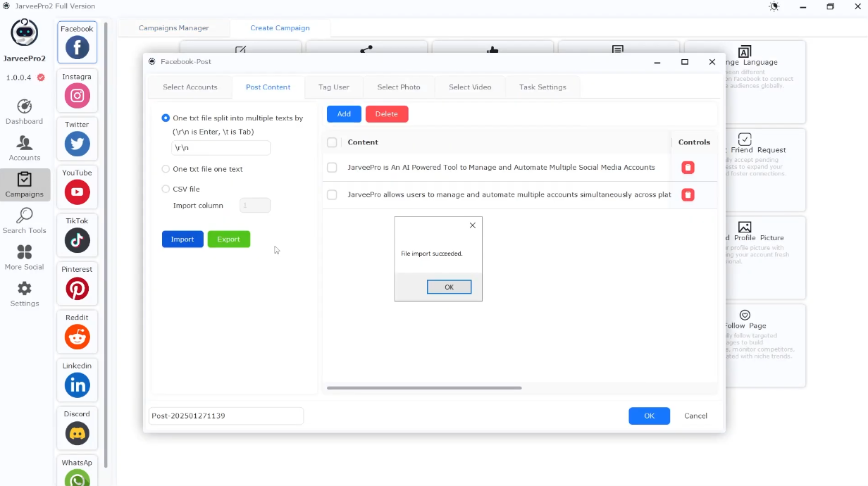Screen dimensions: 868x486
Task: Click the Controls column header
Action: coord(694,142)
